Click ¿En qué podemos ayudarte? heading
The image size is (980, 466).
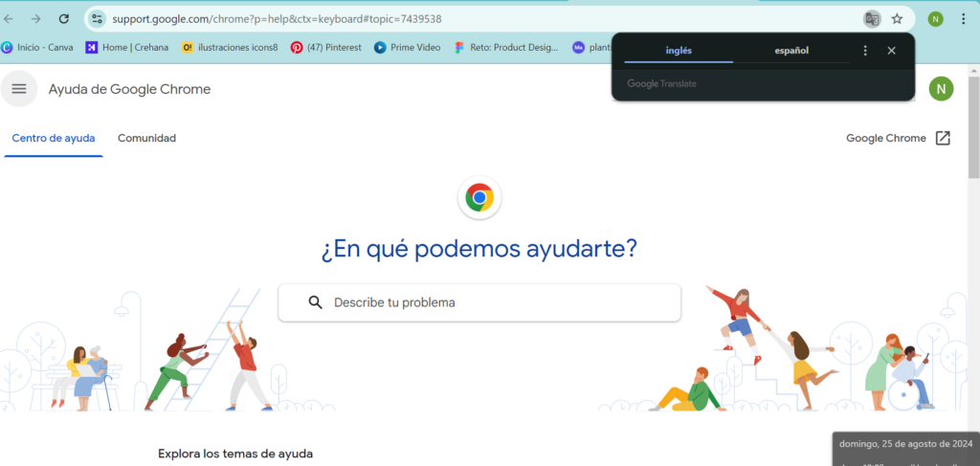pos(479,249)
